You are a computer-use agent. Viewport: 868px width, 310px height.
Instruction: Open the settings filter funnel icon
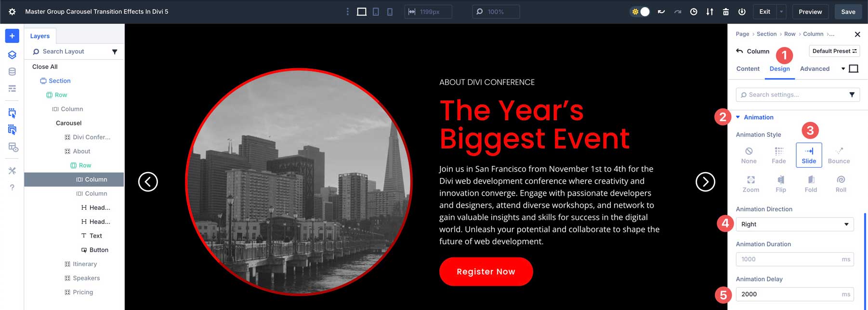click(852, 94)
